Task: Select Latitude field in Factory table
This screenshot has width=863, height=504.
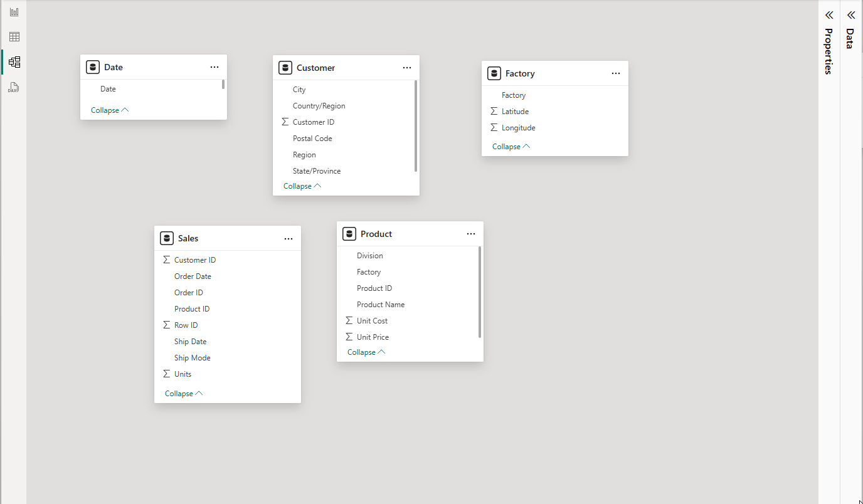Action: tap(555, 112)
